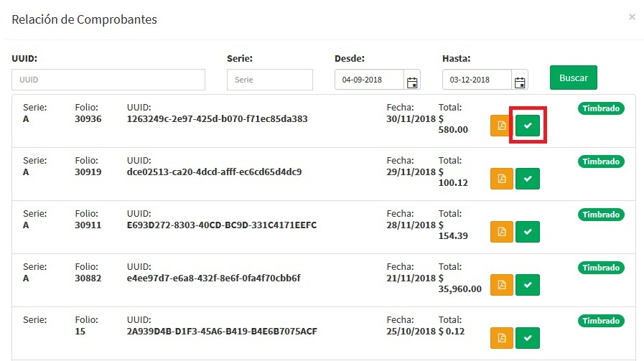Screen dimensions: 644x361
Task: Click into the Serie input field
Action: pos(269,80)
